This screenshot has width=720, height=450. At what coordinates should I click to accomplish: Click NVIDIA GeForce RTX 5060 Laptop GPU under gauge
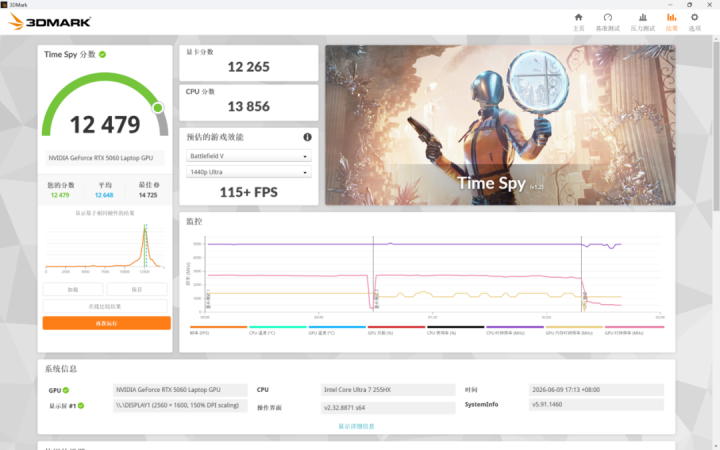click(x=105, y=158)
